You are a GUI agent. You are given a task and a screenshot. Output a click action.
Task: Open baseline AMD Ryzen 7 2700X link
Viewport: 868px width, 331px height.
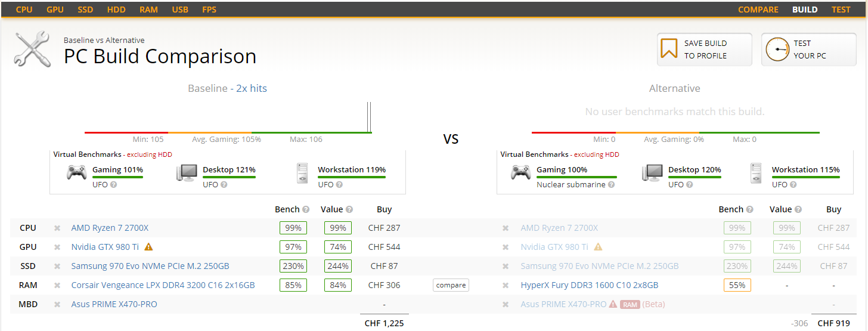110,228
